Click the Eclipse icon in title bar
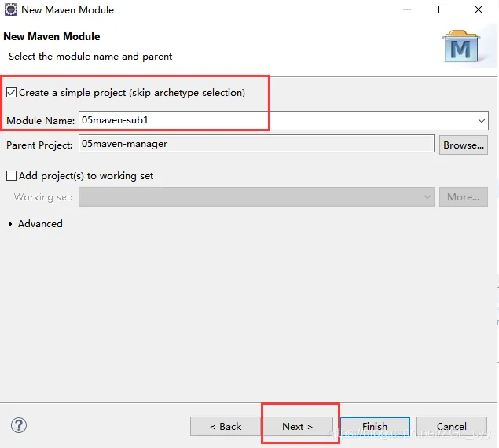Screen dimensions: 499x448 (10, 9)
